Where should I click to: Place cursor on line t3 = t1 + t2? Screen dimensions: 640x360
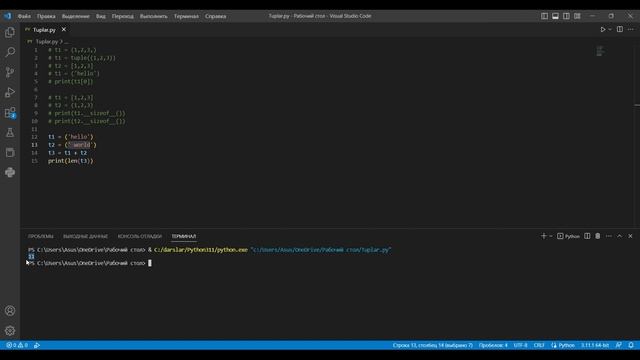(67, 153)
